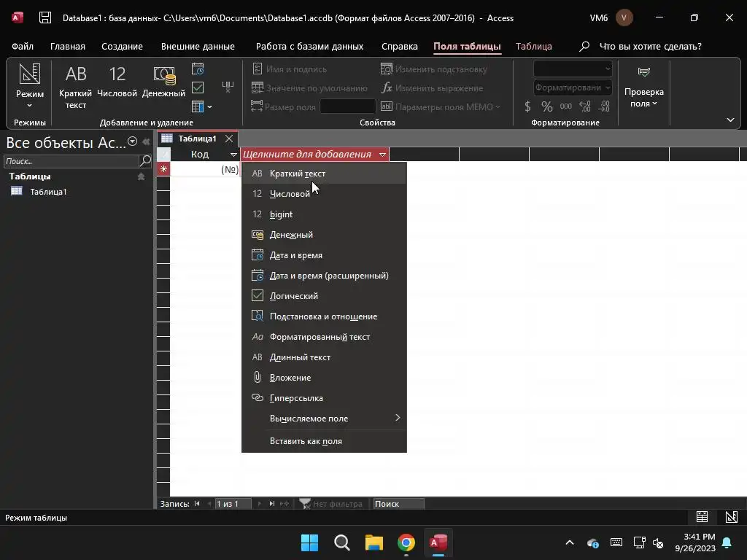Click the record number box 1 из 1
The width and height of the screenshot is (747, 560).
point(233,503)
